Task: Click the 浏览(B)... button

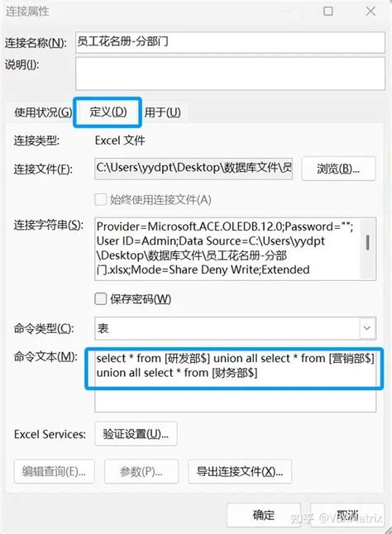Action: point(338,169)
